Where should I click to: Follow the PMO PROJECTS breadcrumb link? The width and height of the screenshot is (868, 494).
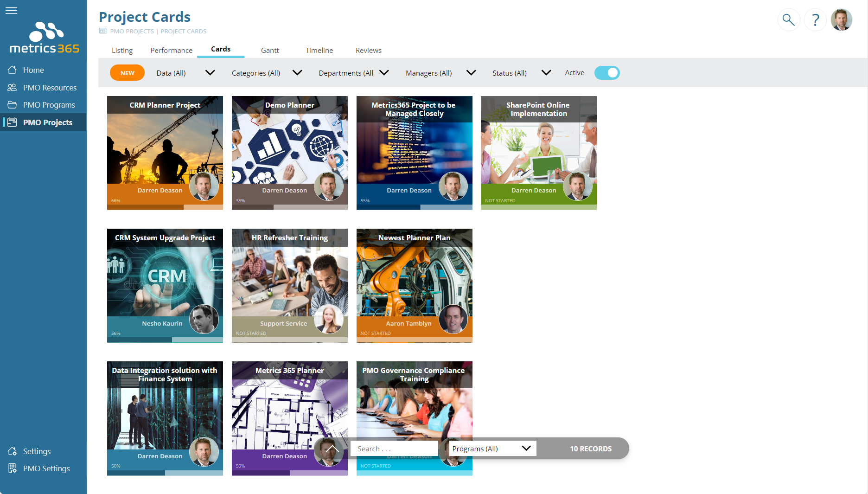tap(132, 32)
